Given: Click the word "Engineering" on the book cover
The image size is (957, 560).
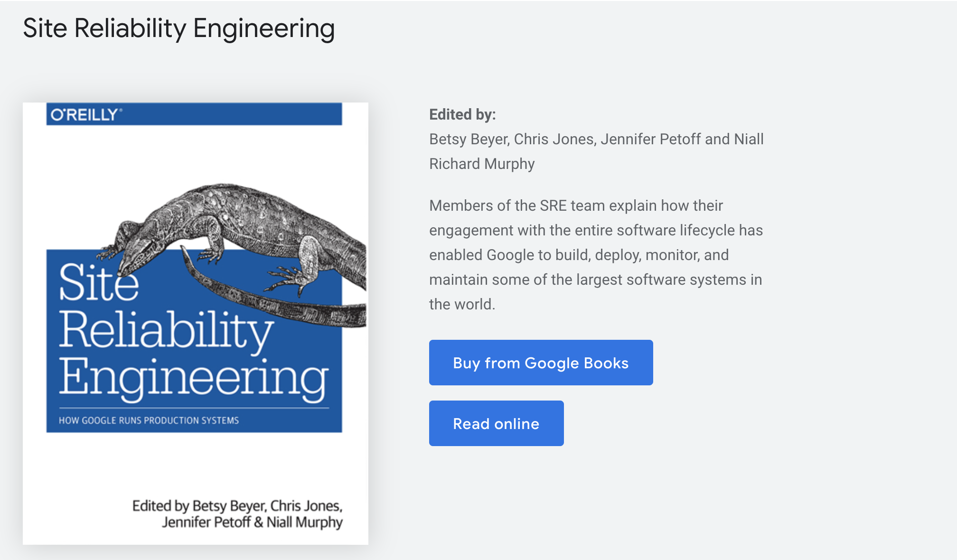Looking at the screenshot, I should click(194, 378).
